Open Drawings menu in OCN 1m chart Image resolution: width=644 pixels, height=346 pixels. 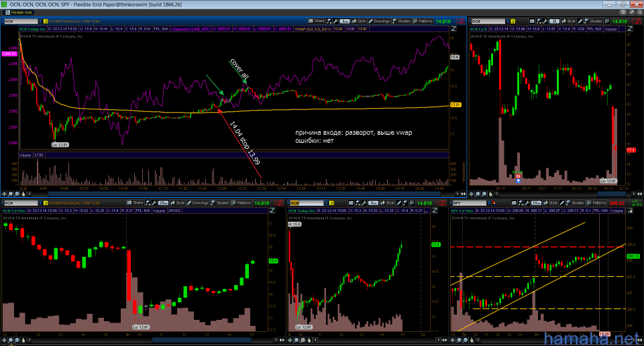tap(380, 21)
